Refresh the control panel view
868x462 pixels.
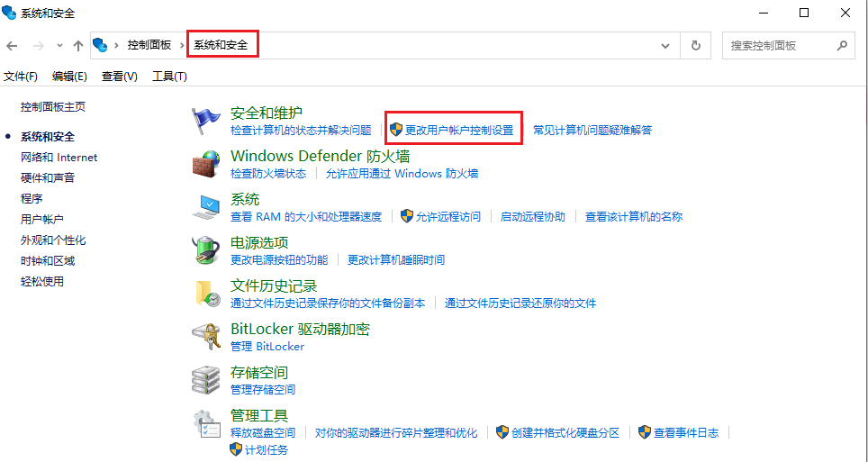[x=696, y=45]
